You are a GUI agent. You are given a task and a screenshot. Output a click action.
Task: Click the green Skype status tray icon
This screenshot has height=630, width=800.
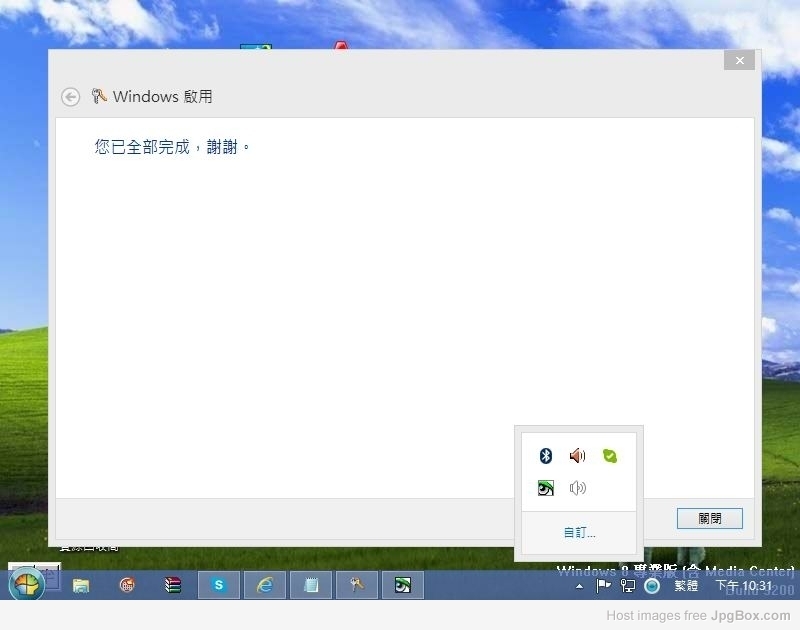[610, 456]
